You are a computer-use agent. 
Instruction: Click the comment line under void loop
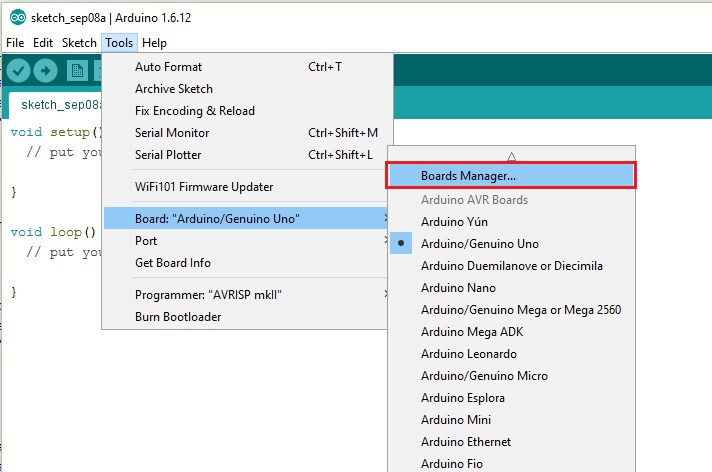64,252
